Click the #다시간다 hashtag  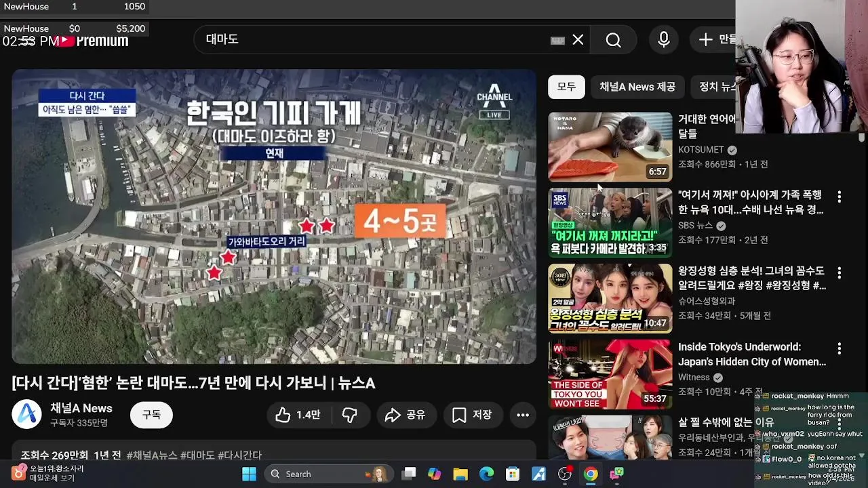239,455
